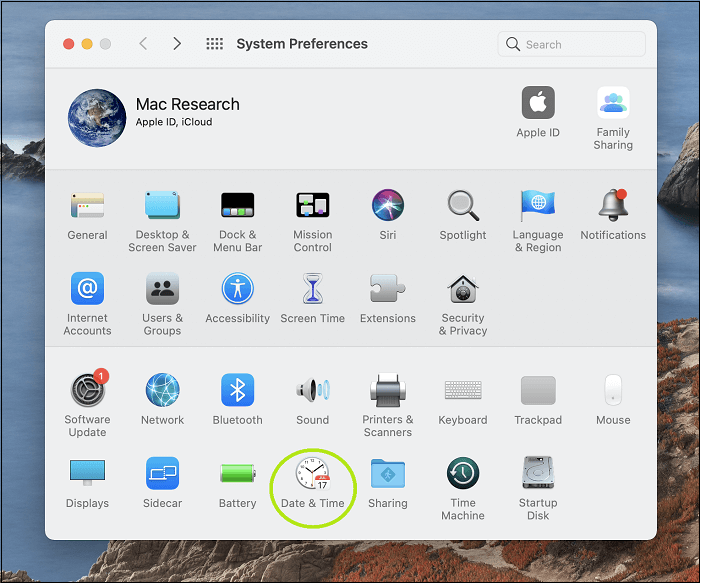Open Time Machine preferences
Screen dimensions: 702x583
tap(462, 474)
